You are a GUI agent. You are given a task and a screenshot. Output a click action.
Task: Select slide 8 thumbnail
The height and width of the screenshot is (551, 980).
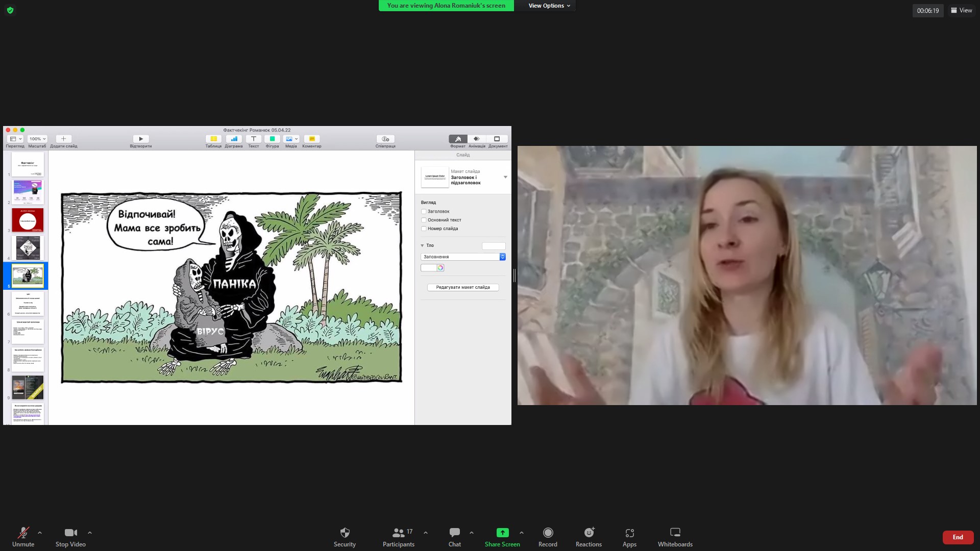click(28, 360)
